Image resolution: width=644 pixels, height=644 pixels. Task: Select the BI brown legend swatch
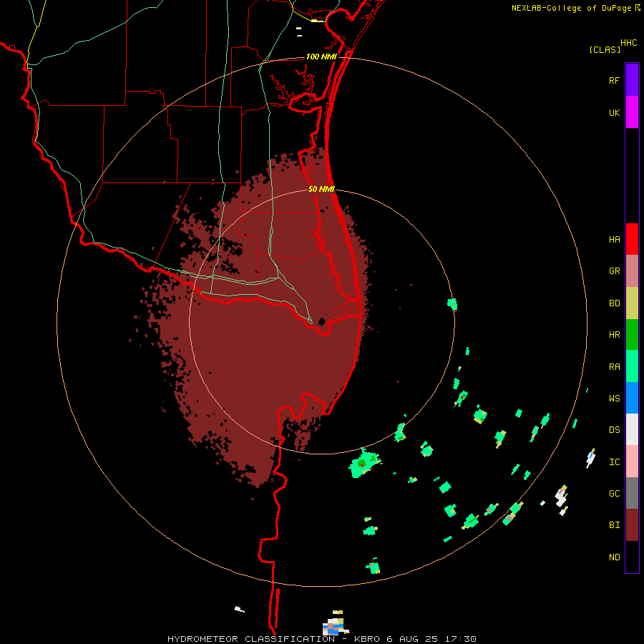[632, 525]
